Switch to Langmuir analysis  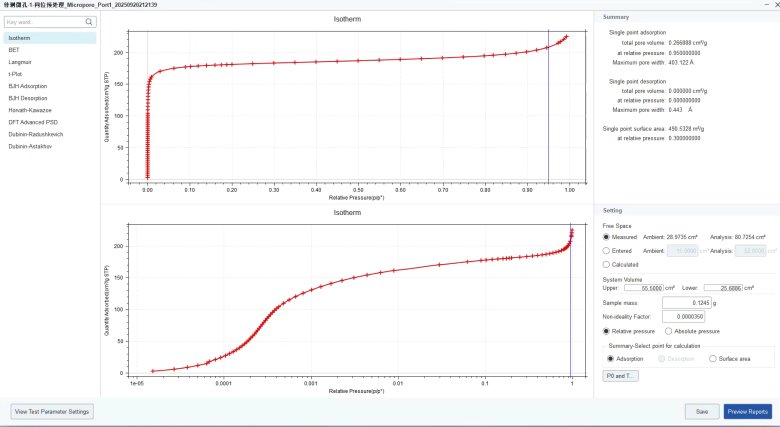click(19, 61)
